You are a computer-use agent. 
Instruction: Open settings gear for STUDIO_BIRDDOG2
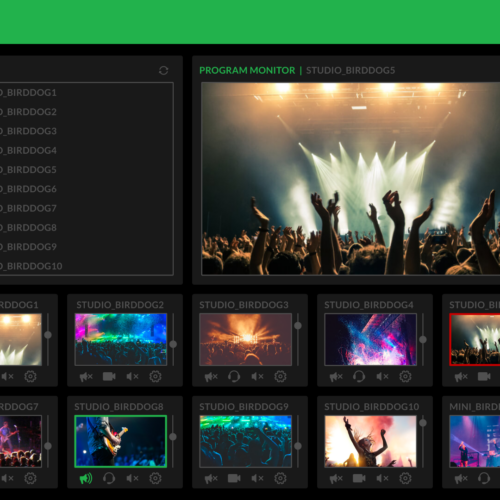pos(155,376)
